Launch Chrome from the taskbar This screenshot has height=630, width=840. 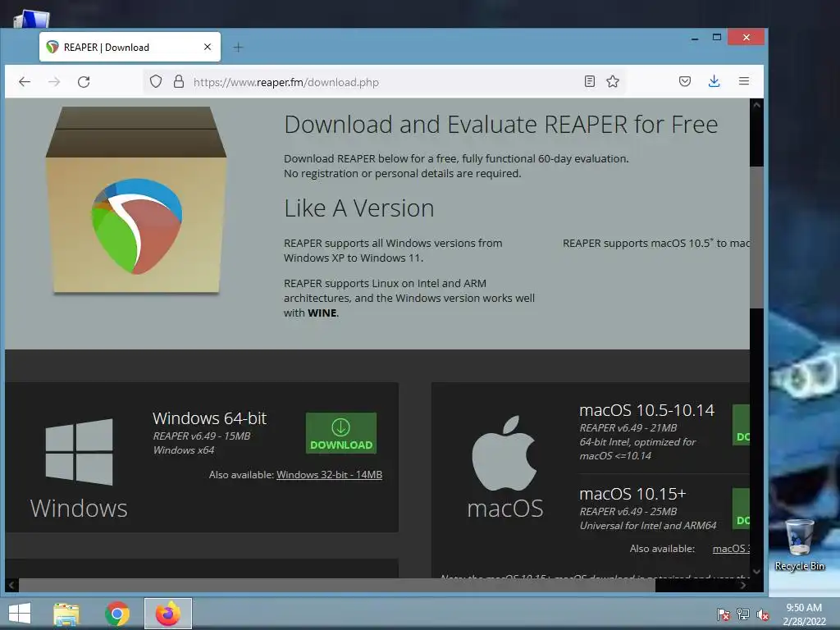tap(116, 614)
